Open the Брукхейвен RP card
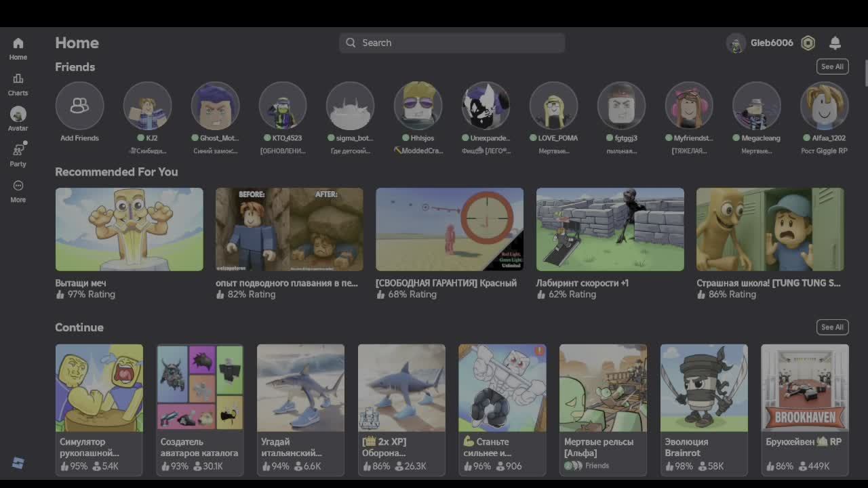 (x=805, y=410)
